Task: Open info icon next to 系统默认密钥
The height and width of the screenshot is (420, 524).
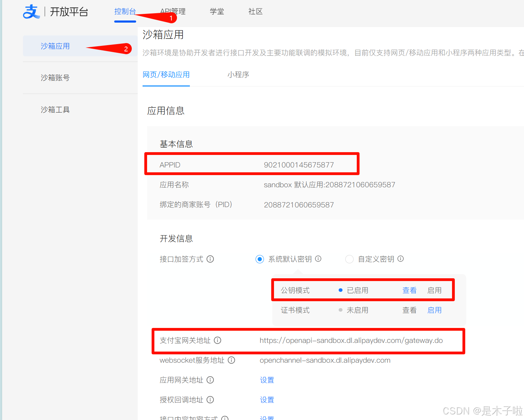Action: [x=318, y=259]
